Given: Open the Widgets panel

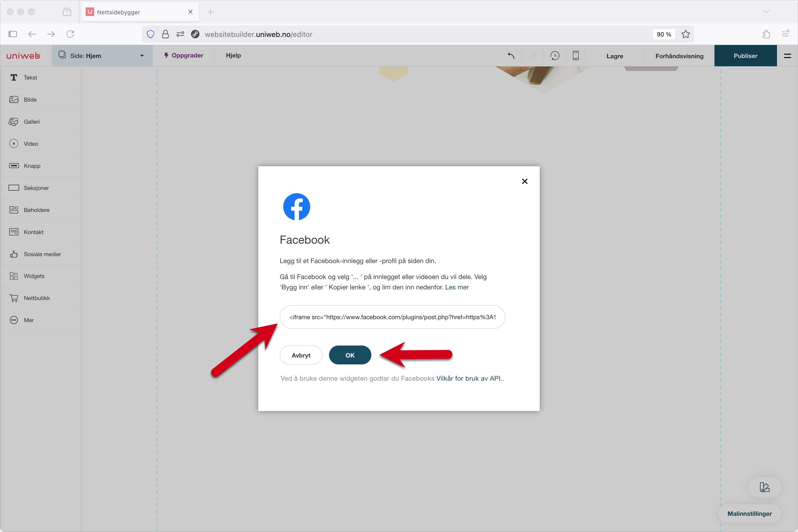Looking at the screenshot, I should [x=40, y=276].
